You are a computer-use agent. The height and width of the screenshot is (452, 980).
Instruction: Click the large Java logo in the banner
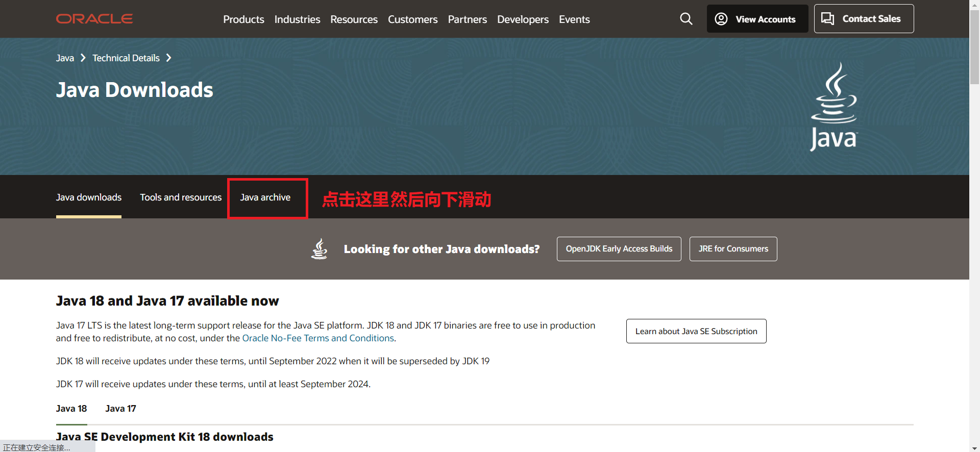click(834, 107)
